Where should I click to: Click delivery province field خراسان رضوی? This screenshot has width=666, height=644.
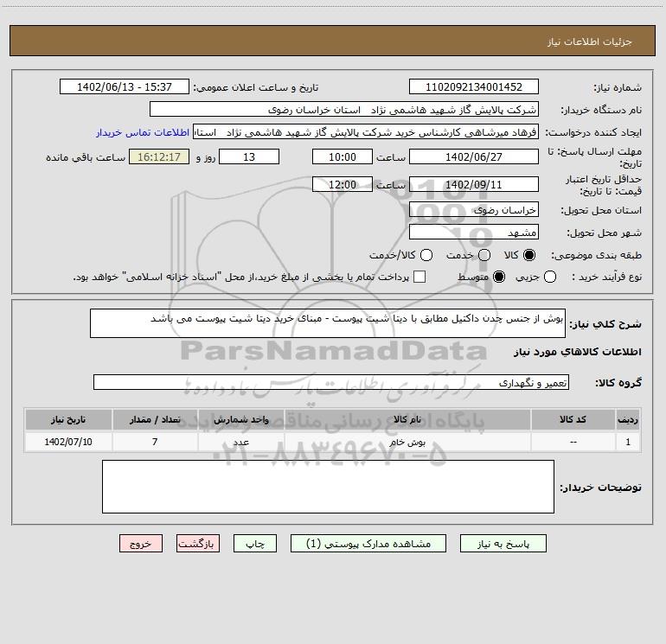(x=474, y=209)
